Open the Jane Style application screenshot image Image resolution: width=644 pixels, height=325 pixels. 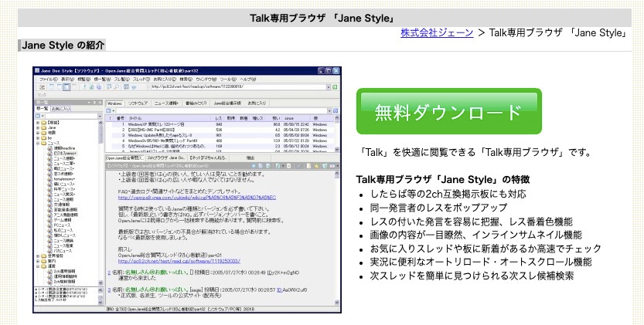tap(187, 190)
